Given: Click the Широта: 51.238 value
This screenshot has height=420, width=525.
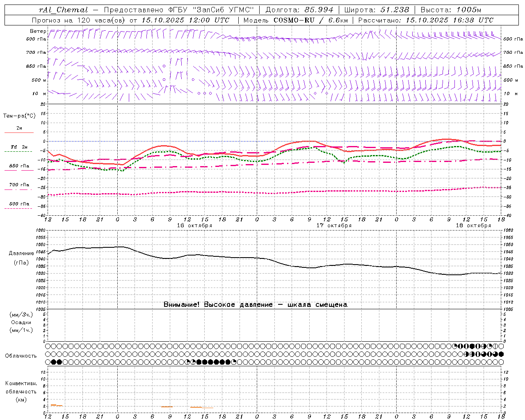Looking at the screenshot, I should click(x=377, y=10).
